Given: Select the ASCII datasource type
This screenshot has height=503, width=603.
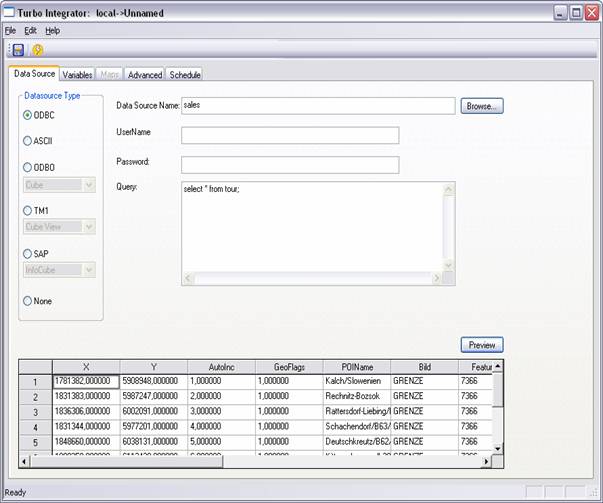Looking at the screenshot, I should [x=28, y=141].
